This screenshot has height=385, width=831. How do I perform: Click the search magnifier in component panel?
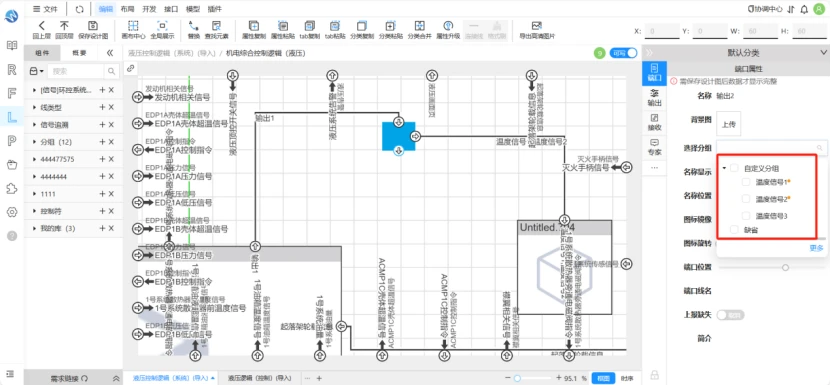[x=111, y=71]
